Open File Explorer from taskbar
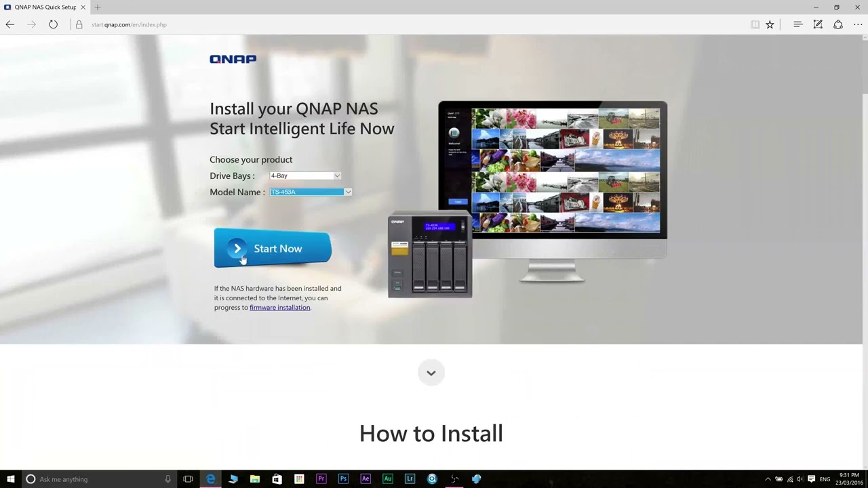Screen dimensions: 868x488 click(x=255, y=479)
